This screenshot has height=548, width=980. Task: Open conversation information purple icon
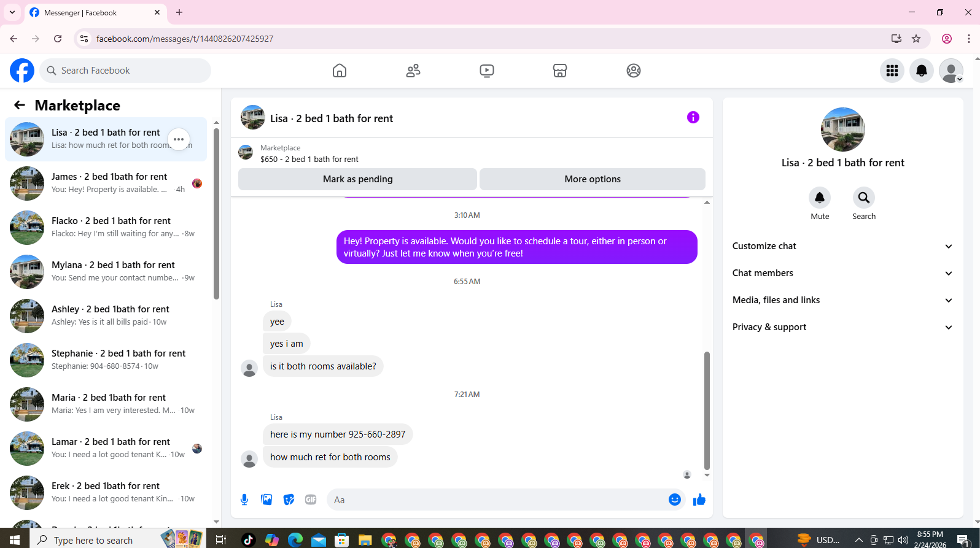point(693,117)
